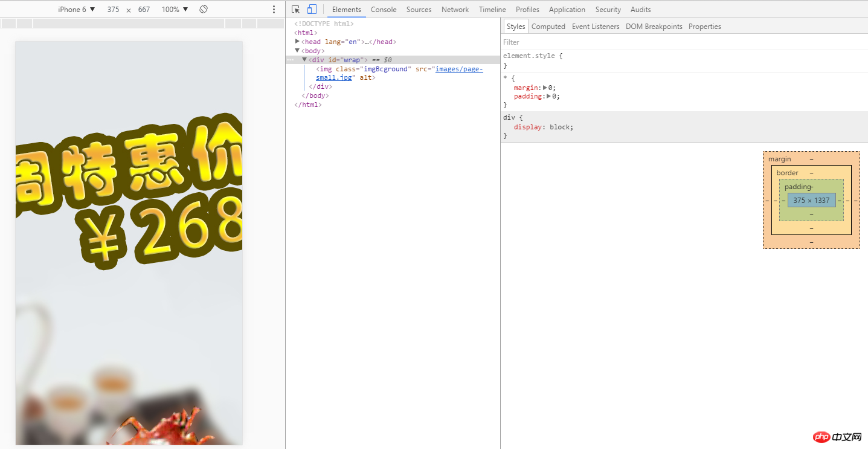
Task: Switch to the Audits tab
Action: (641, 9)
